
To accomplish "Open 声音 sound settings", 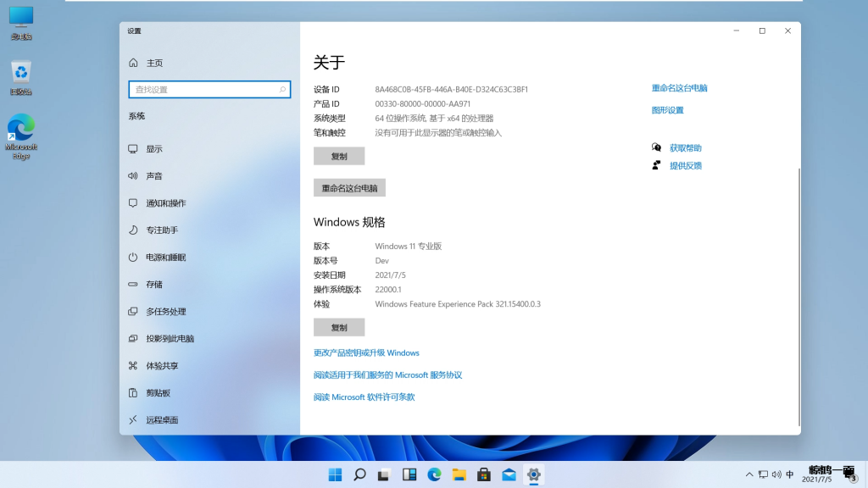I will pyautogui.click(x=154, y=176).
